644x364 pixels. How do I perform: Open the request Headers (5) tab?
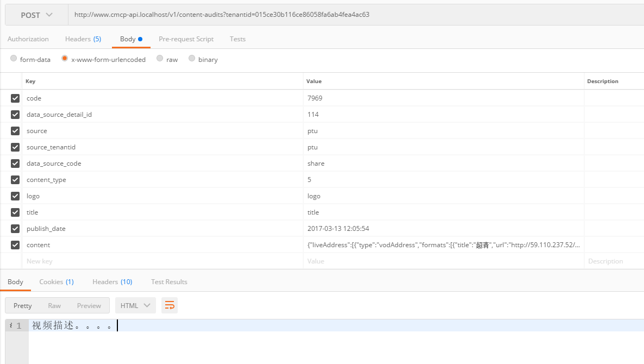click(x=83, y=39)
